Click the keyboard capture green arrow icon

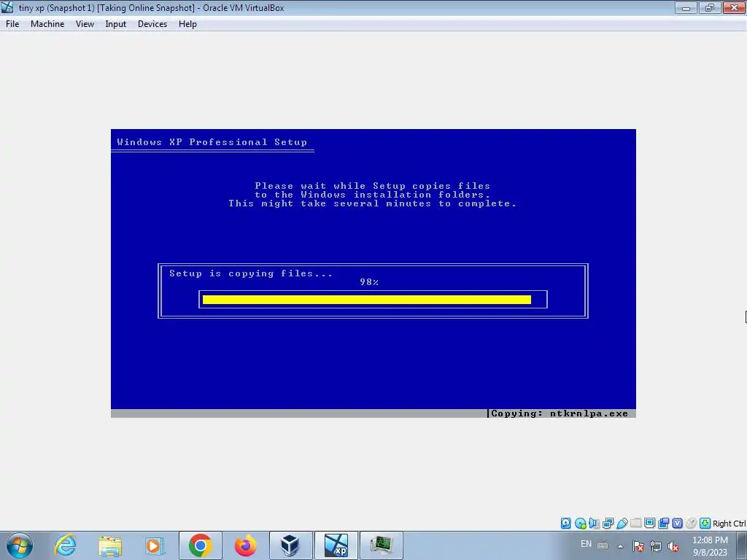point(705,524)
